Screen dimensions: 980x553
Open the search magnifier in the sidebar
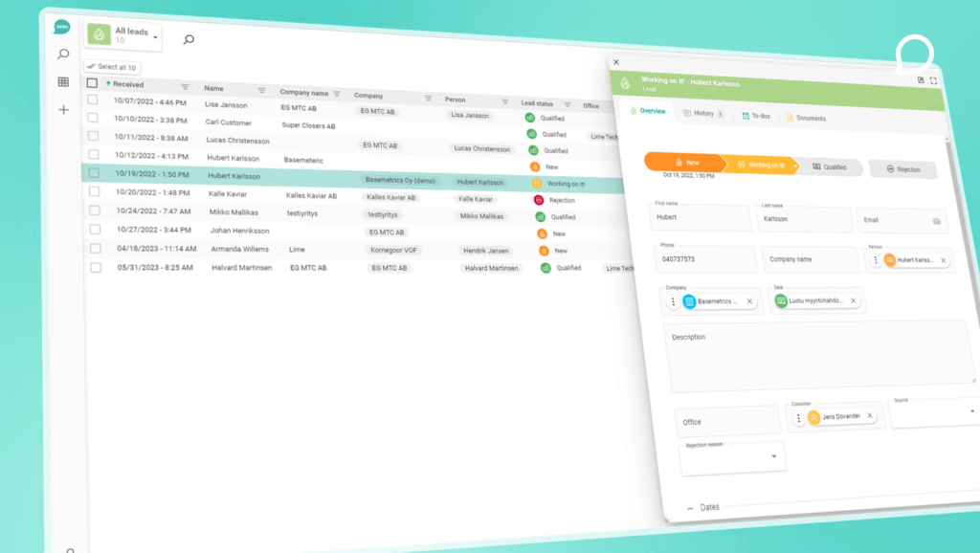(63, 55)
